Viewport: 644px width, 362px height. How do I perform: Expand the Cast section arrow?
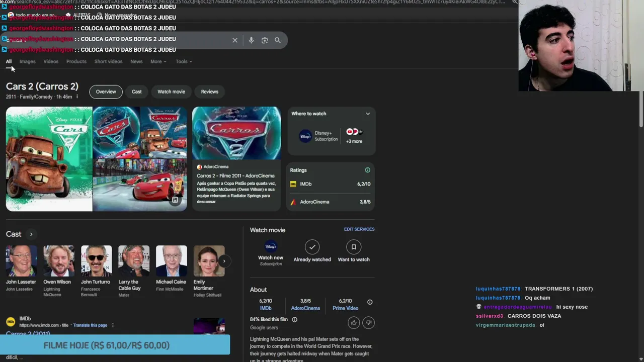31,234
